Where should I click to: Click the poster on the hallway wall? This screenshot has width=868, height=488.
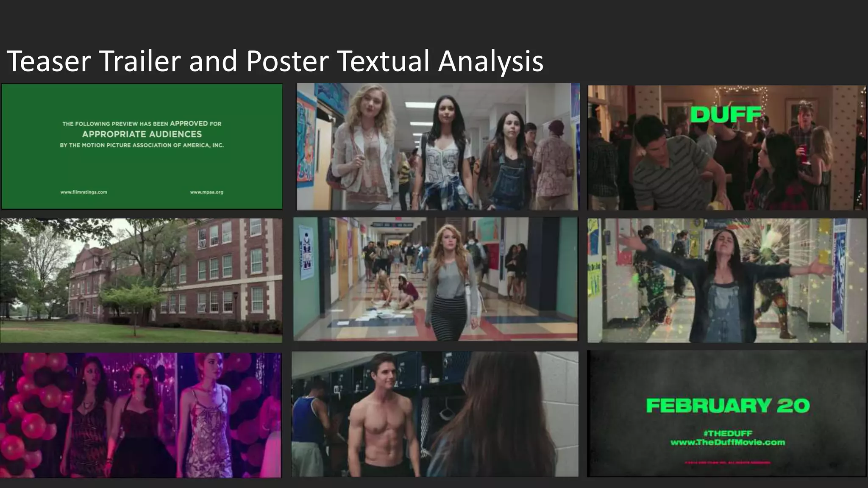click(x=307, y=252)
